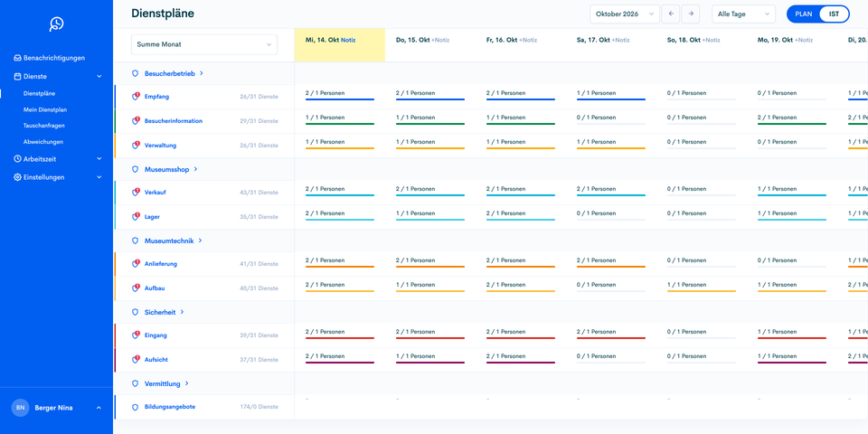Open the Bildungsangebote service link
This screenshot has height=434, width=868.
click(170, 407)
